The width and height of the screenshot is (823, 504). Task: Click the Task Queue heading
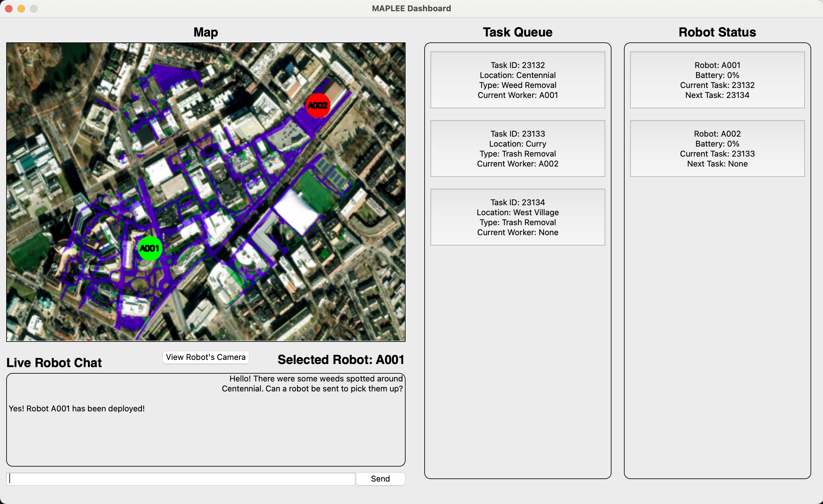518,32
